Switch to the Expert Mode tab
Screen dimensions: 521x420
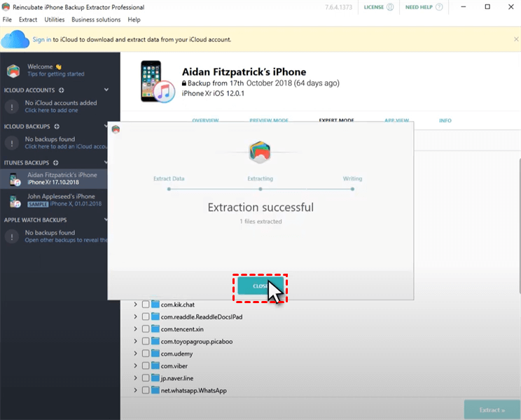click(x=336, y=120)
